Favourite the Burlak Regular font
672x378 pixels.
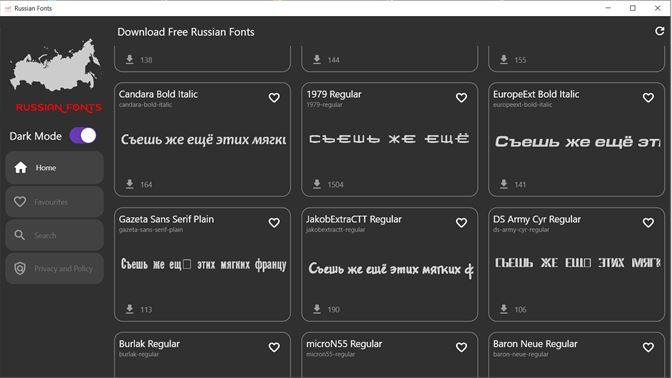pyautogui.click(x=274, y=347)
